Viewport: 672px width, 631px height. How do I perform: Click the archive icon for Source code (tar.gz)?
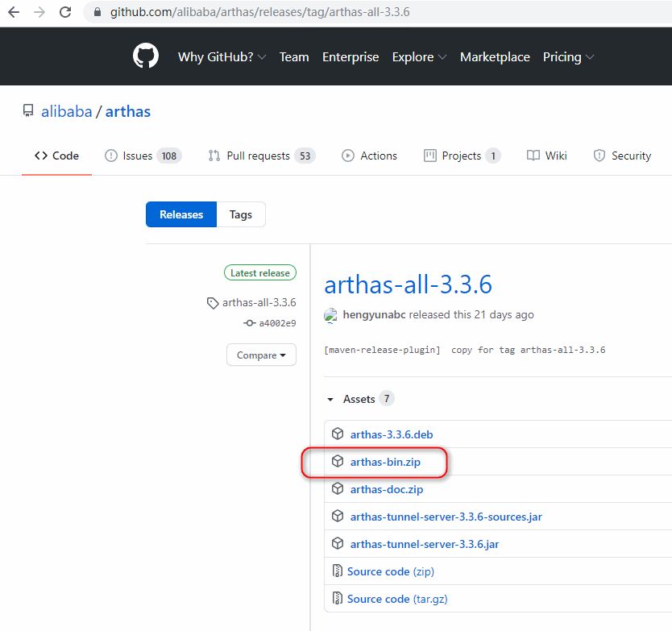[338, 599]
